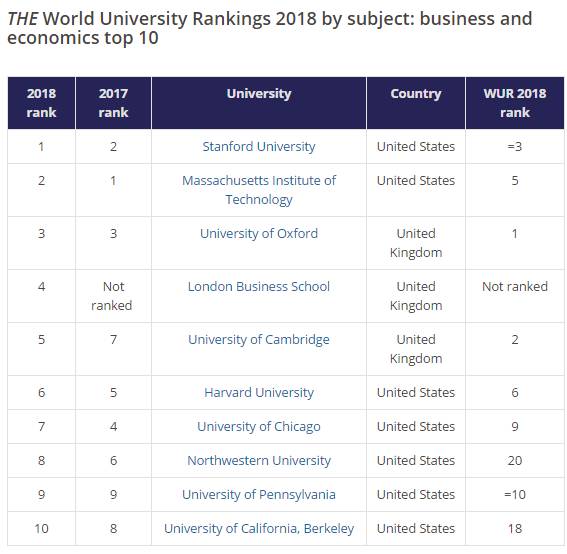Open the Stanford University link
Viewport: 567px width, 554px height.
pos(259,147)
